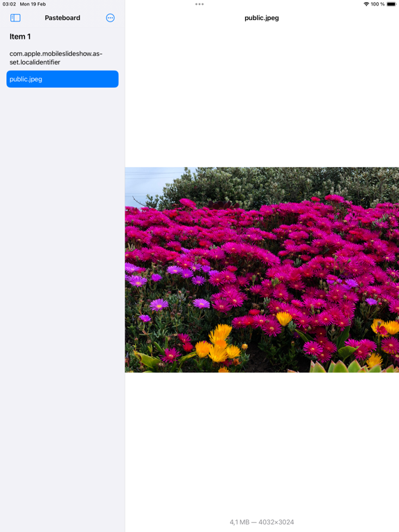Toggle the sidebar with the panel icon

tap(15, 17)
